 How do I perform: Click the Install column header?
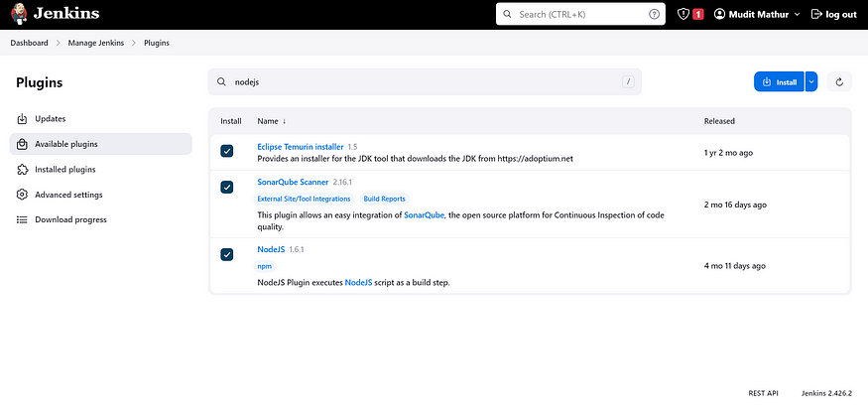pos(231,121)
